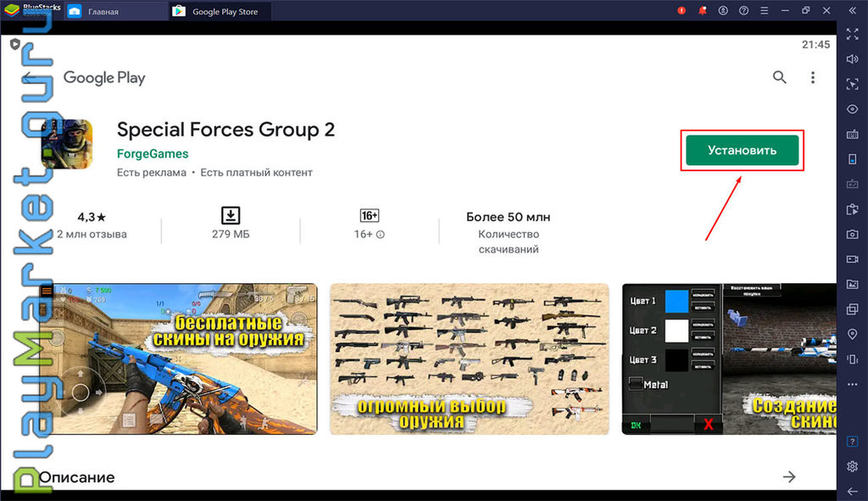The width and height of the screenshot is (868, 501).
Task: Go back with the Google Play back arrow
Action: click(x=30, y=77)
